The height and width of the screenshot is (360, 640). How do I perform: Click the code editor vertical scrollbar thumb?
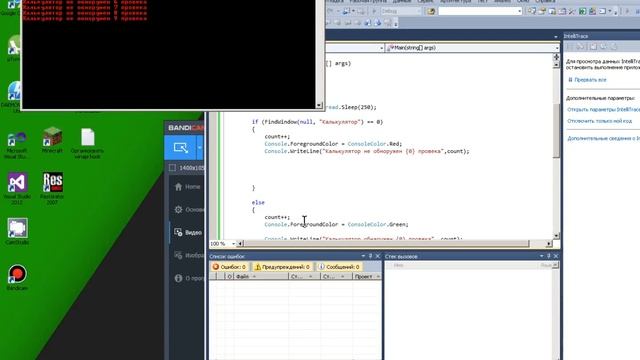[x=556, y=131]
